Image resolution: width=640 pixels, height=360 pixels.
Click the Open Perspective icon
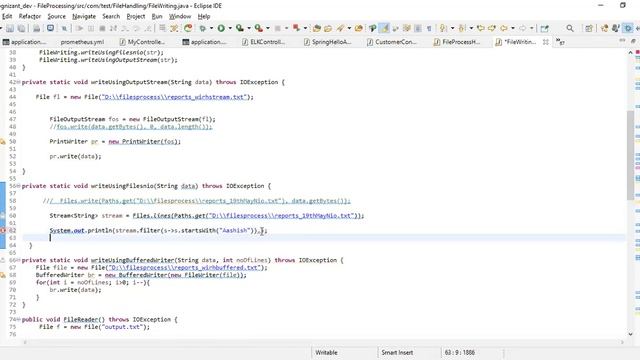(589, 28)
